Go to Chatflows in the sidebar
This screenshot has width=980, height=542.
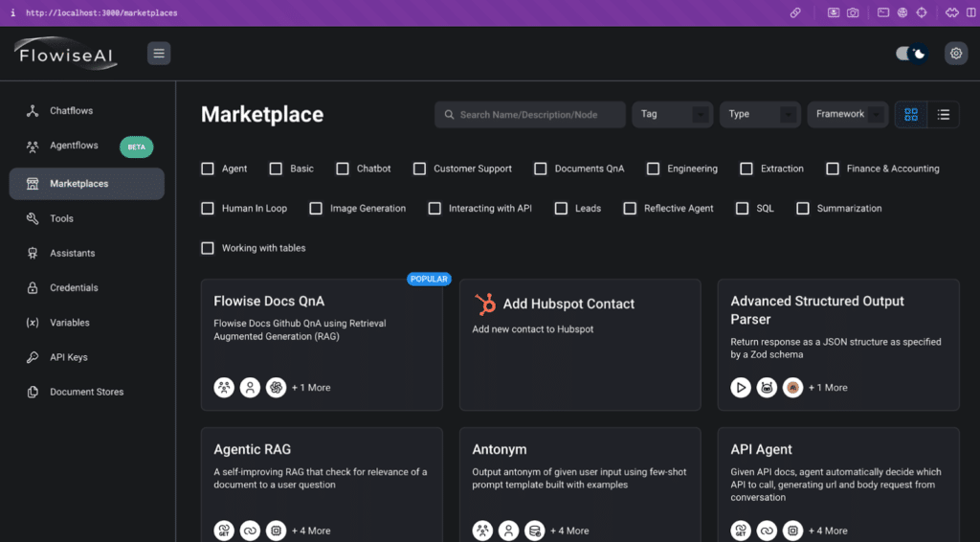click(87, 111)
